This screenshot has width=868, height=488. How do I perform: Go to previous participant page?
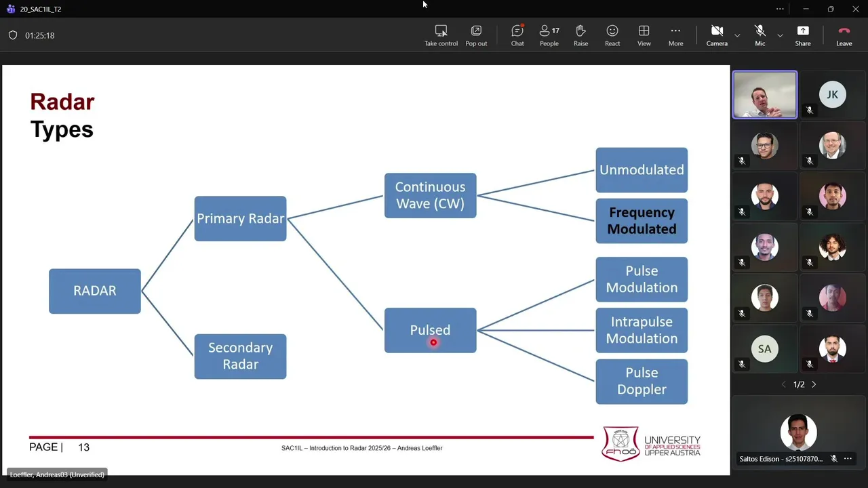pos(784,384)
